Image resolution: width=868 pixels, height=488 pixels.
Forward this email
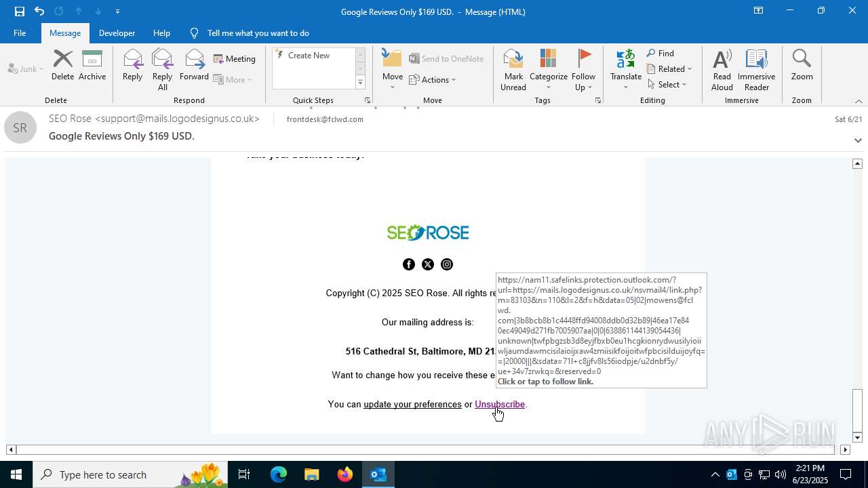click(194, 66)
